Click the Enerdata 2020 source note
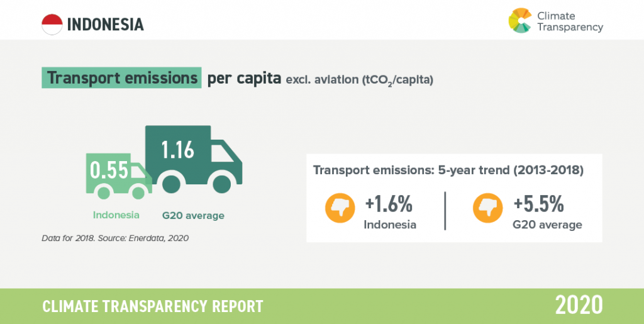Viewport: 644px width, 324px height. 116,238
